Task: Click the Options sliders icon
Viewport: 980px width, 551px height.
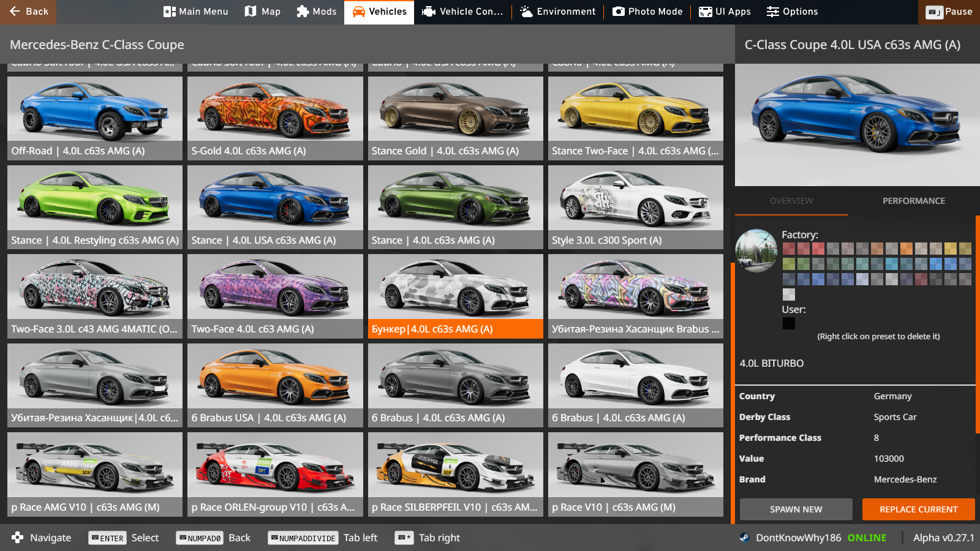Action: coord(773,12)
